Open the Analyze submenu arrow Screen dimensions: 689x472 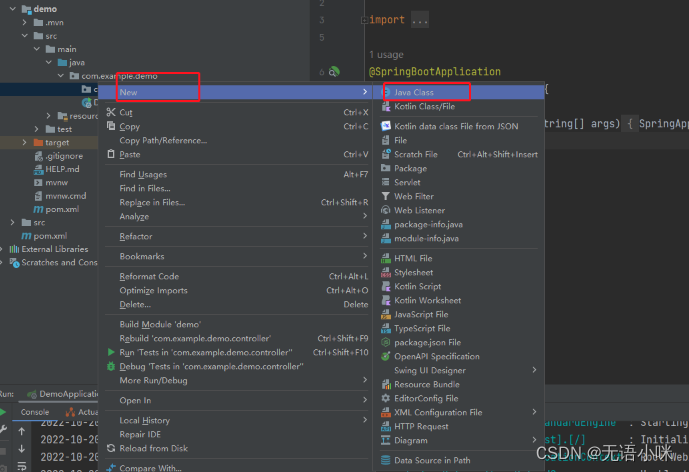tap(365, 216)
